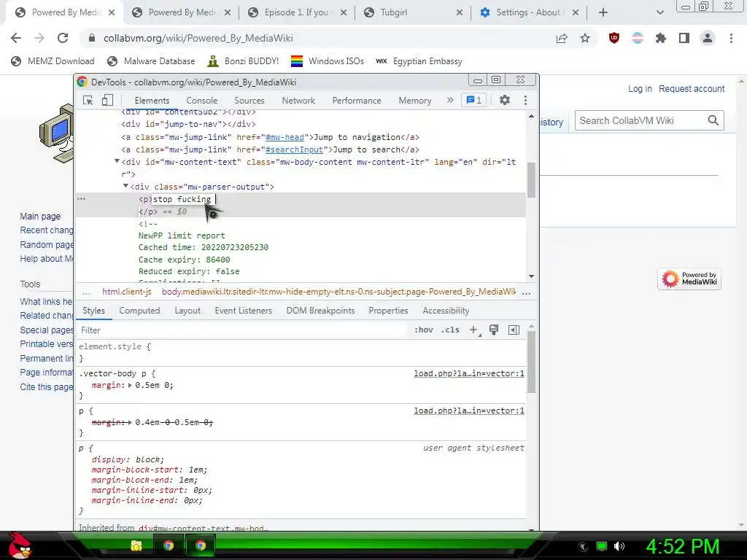Open the Properties sub-tab
This screenshot has width=747, height=560.
(388, 311)
